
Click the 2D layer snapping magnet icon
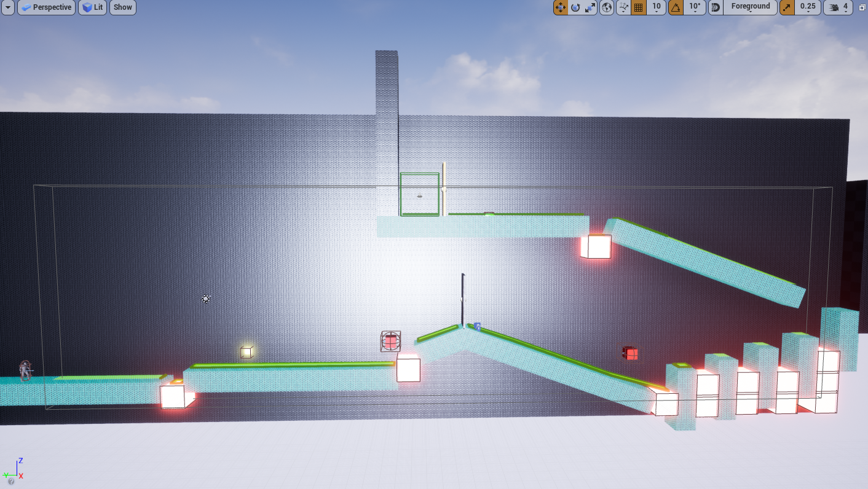(x=716, y=7)
